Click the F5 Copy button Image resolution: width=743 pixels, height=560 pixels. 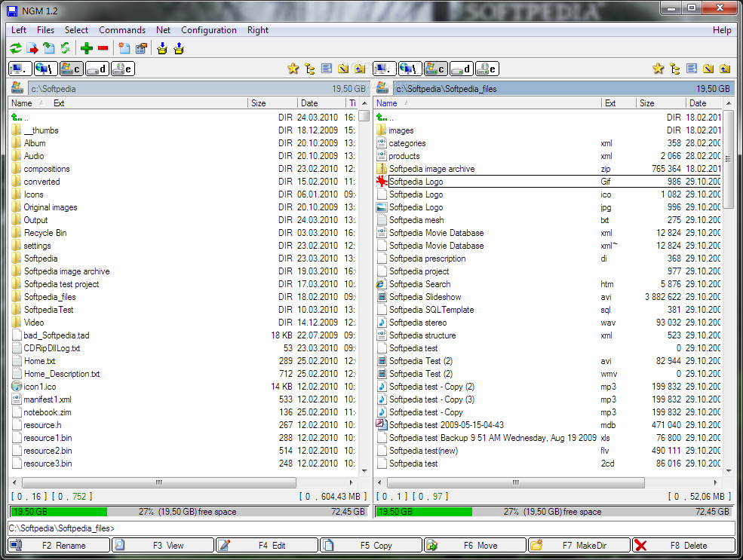(371, 546)
